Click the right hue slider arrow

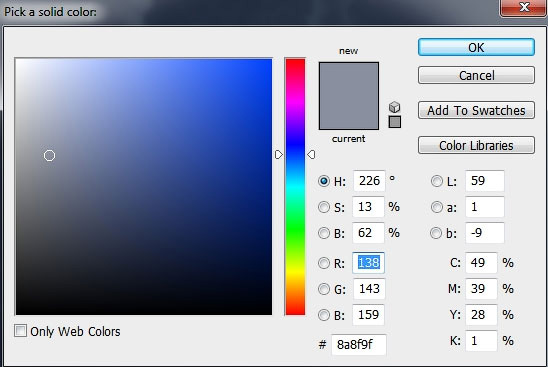311,154
